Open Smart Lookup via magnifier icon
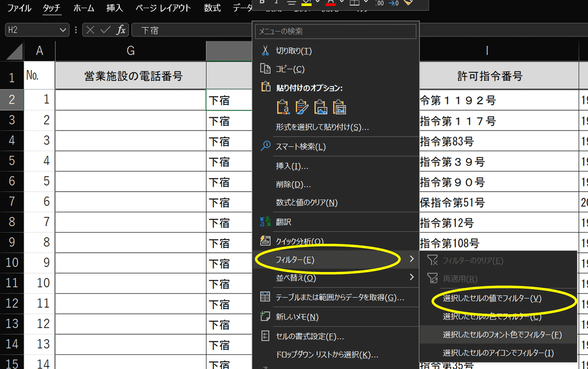The height and width of the screenshot is (369, 588). point(265,146)
